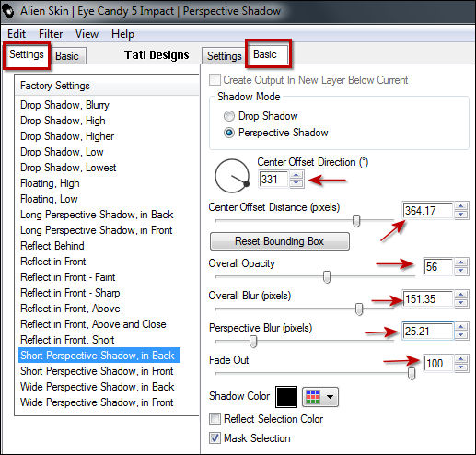
Task: Click the black Shadow Color swatch
Action: [286, 397]
